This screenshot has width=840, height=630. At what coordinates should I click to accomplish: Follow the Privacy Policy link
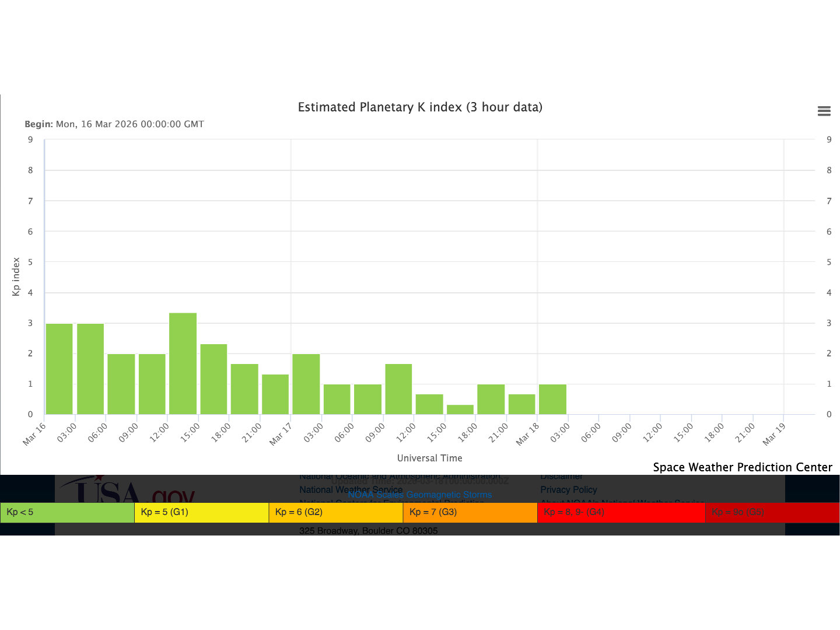(x=568, y=489)
